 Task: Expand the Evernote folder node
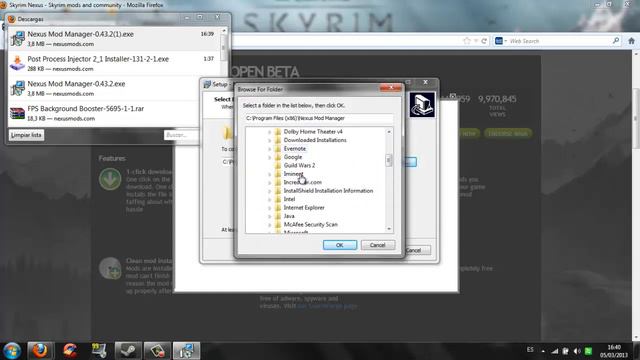tap(269, 149)
